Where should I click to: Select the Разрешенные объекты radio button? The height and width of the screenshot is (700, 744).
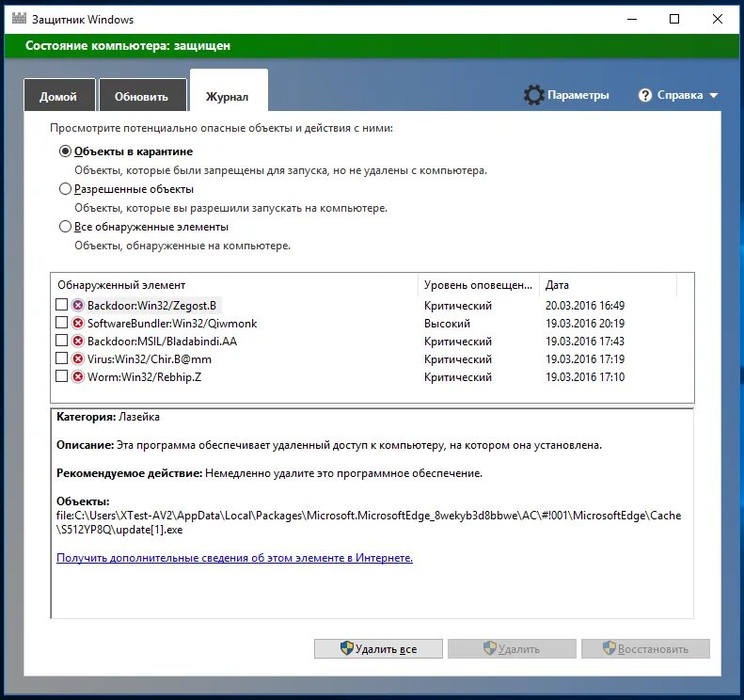click(65, 189)
